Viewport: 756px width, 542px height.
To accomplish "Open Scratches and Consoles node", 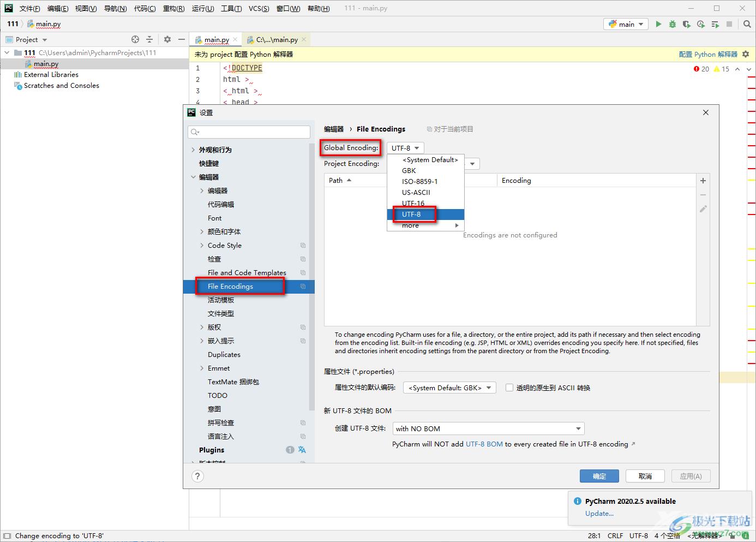I will [x=61, y=86].
